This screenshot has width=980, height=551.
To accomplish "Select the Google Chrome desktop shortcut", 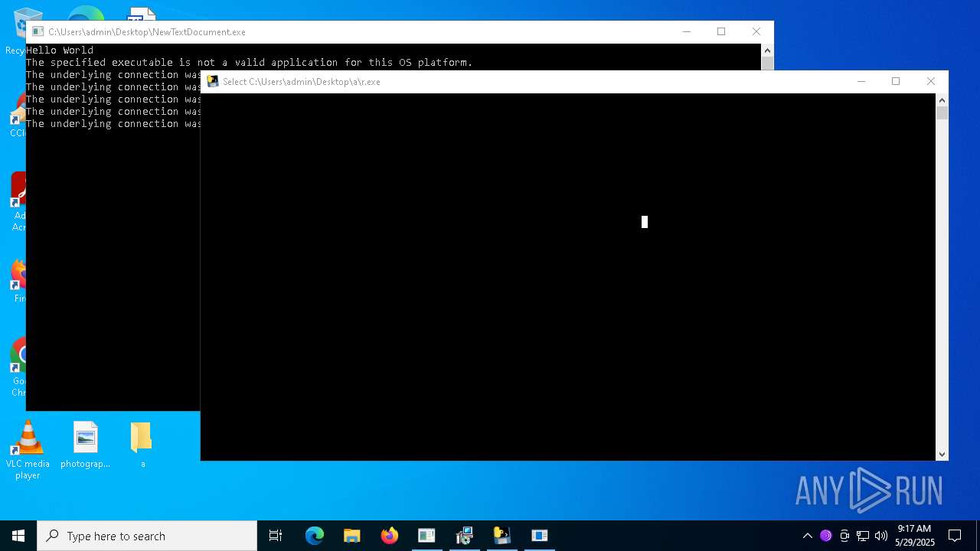I will (18, 367).
